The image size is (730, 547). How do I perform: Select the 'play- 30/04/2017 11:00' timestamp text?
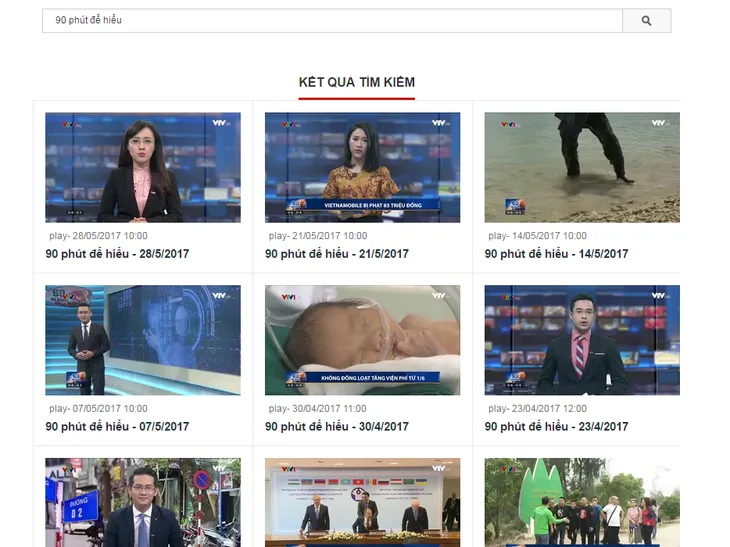pos(318,408)
